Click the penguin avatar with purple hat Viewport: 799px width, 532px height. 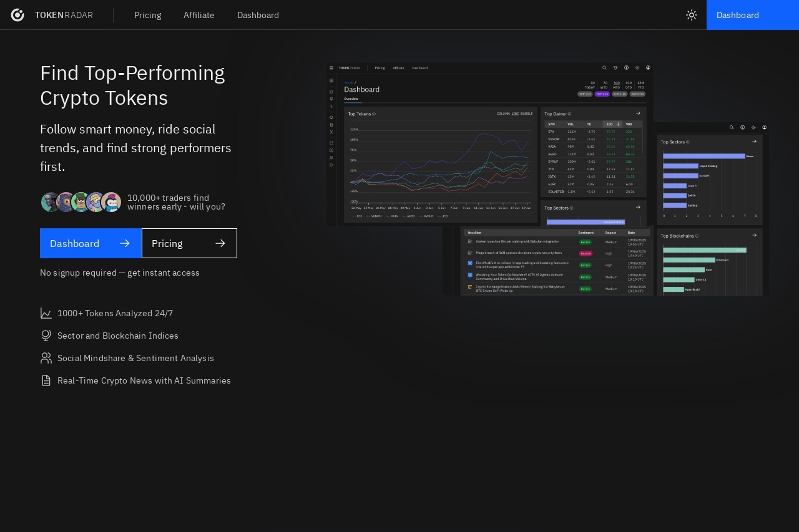pyautogui.click(x=111, y=202)
